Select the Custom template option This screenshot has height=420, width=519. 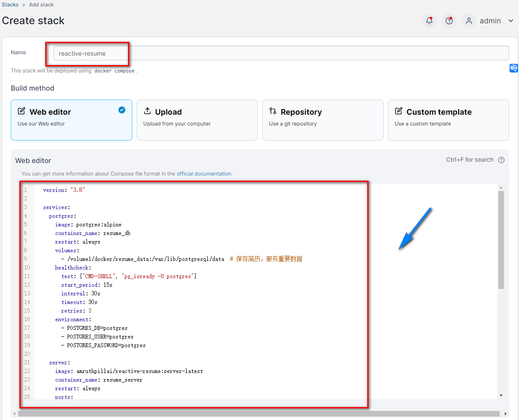pos(448,120)
